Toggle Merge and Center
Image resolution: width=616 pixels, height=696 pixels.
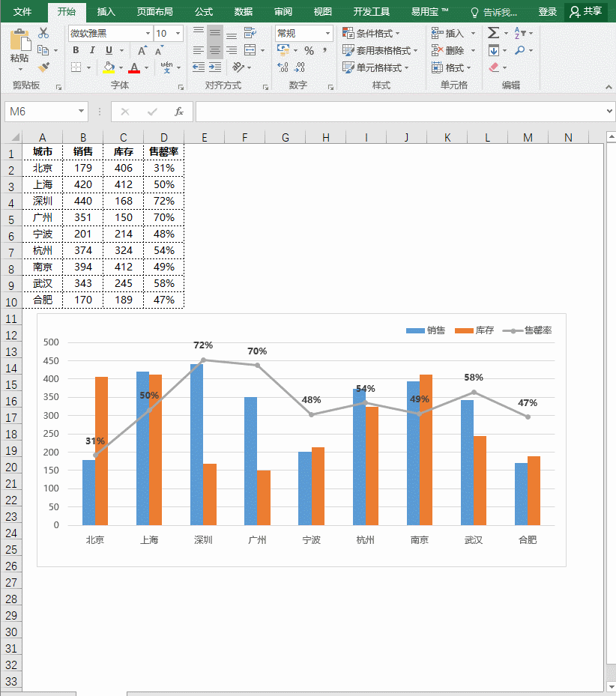click(x=250, y=50)
